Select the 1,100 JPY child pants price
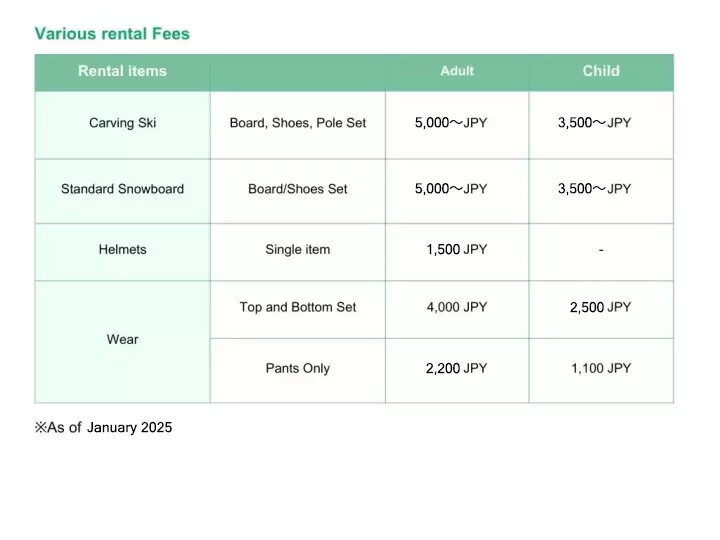Viewport: 720px width, 540px height. (x=601, y=368)
